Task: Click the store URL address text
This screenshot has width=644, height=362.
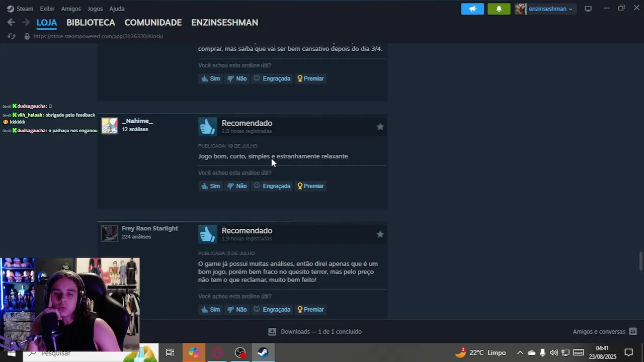Action: [x=98, y=36]
